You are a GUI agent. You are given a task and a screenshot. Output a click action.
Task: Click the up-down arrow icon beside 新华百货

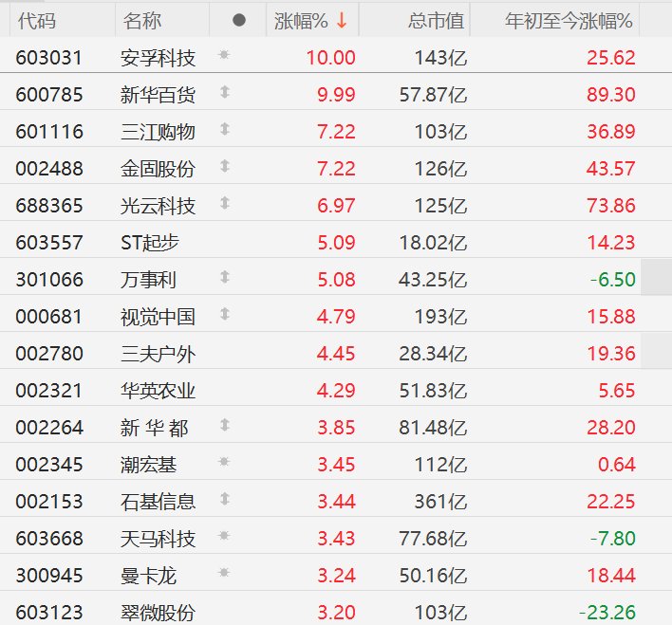225,93
